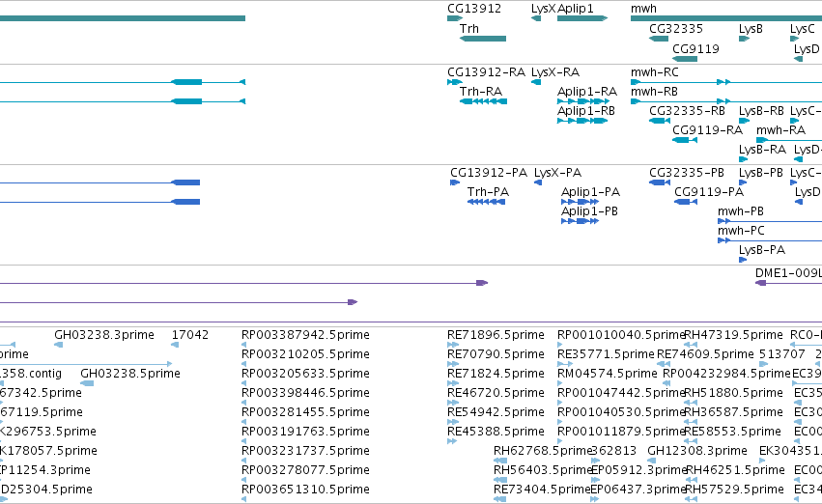Click the LysC gene label
This screenshot has height=504, width=822.
[x=802, y=29]
